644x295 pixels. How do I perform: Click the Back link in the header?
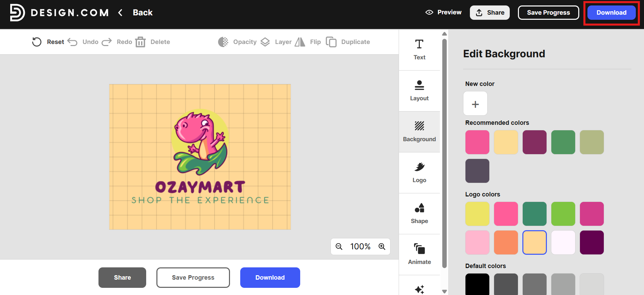tap(143, 13)
